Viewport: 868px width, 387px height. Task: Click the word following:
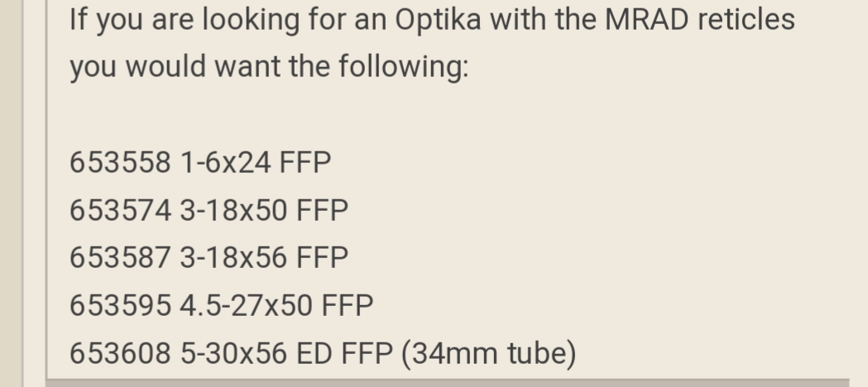tap(404, 68)
